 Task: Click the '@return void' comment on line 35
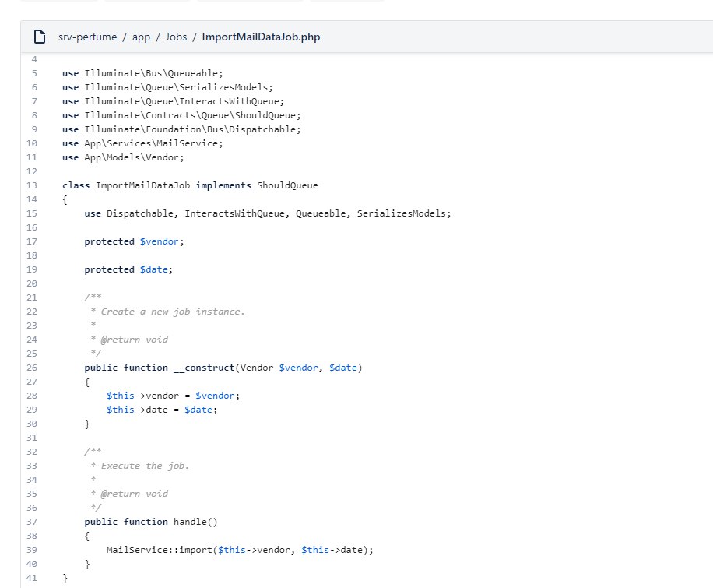pyautogui.click(x=129, y=494)
